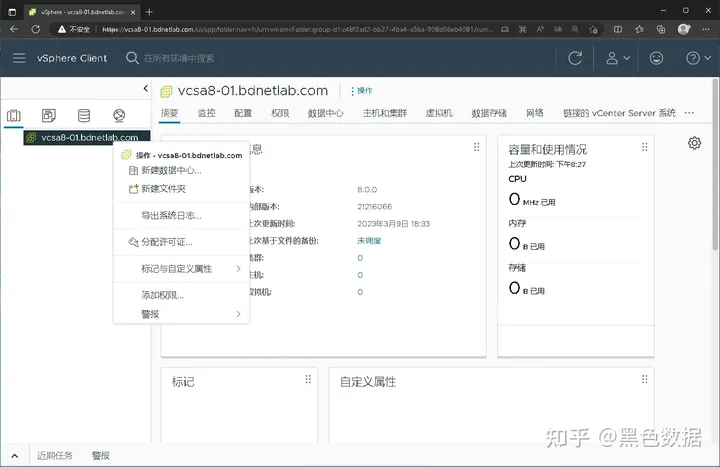
Task: Collapse the left navigation panel
Action: coord(146,88)
